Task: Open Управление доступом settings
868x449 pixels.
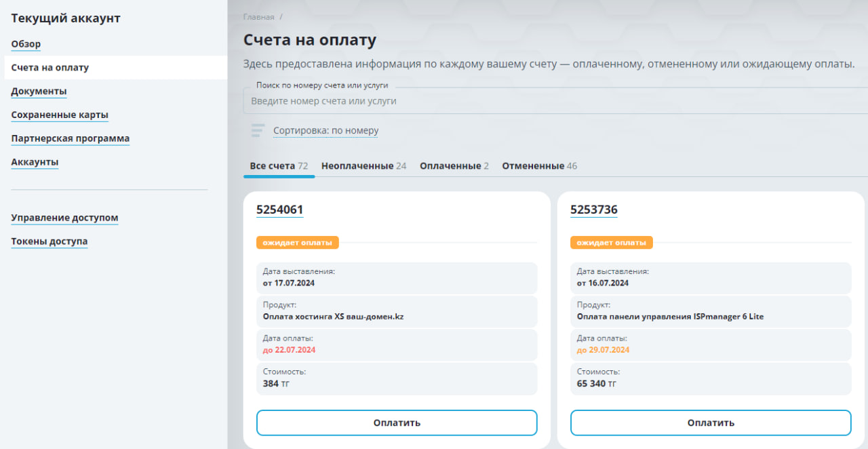Action: pyautogui.click(x=64, y=218)
